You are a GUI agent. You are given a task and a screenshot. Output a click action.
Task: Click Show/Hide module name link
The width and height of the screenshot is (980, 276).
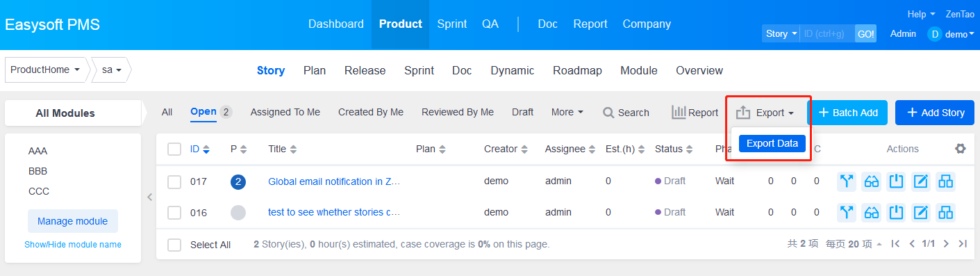point(73,245)
